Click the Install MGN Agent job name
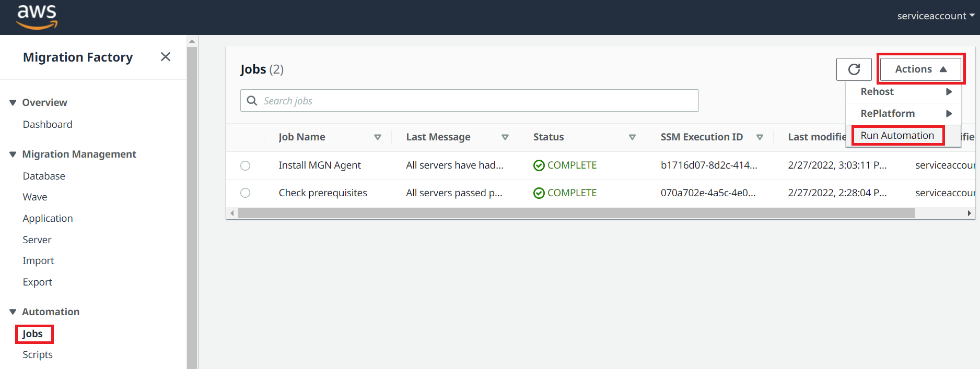This screenshot has height=369, width=980. coord(320,165)
